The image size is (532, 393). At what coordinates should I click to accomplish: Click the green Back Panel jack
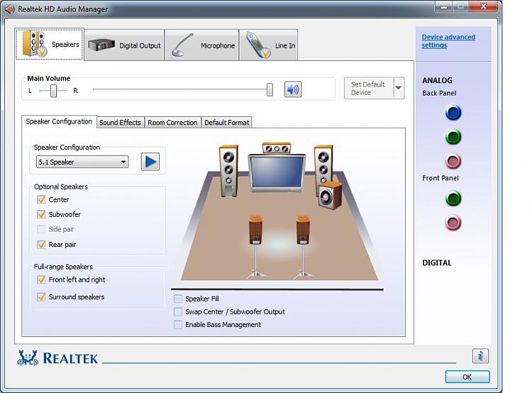pos(453,137)
